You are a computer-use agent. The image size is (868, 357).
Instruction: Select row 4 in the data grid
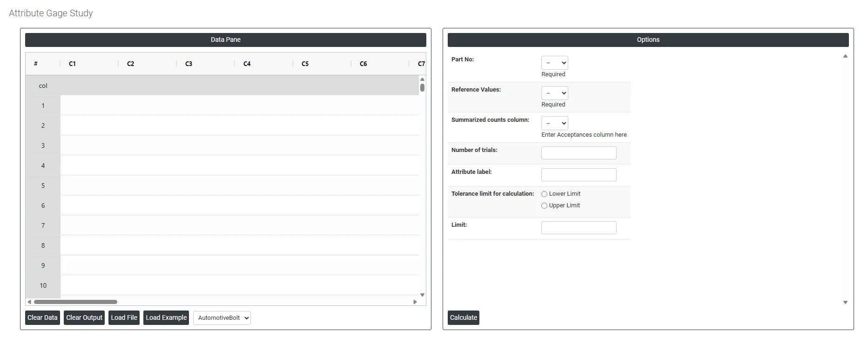(x=43, y=165)
